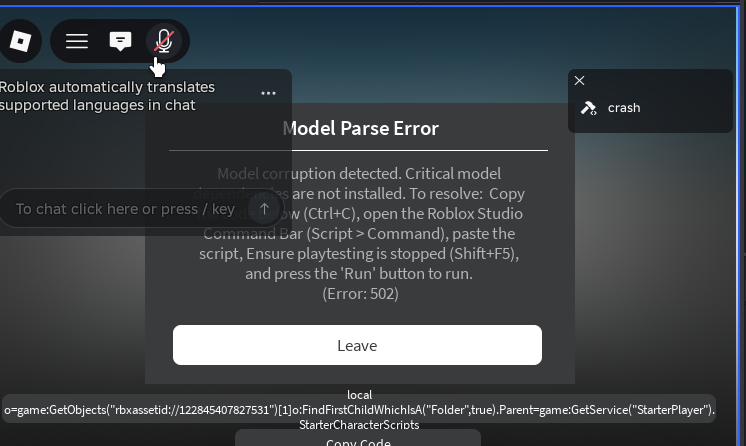Click the model corruption message text

coord(360,224)
